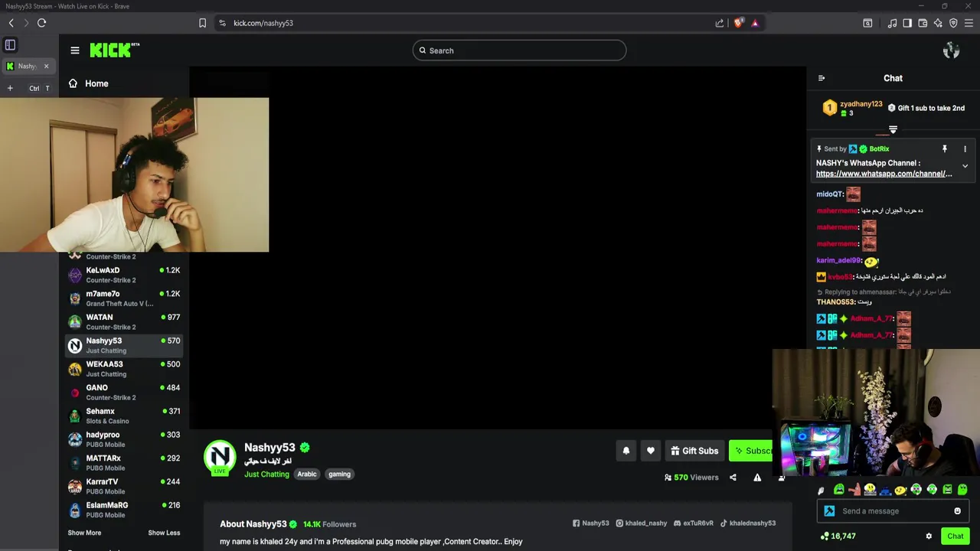
Task: Go back in browser history
Action: 11,23
